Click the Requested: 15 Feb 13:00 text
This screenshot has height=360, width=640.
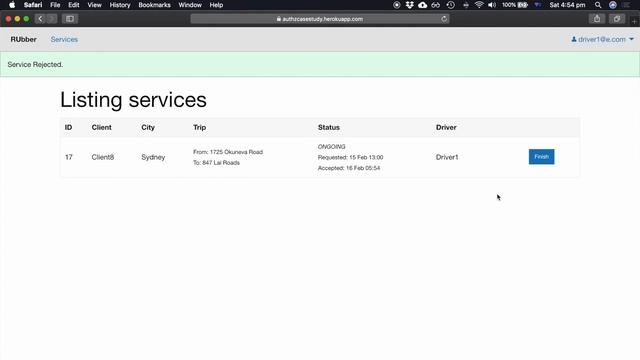coord(350,157)
